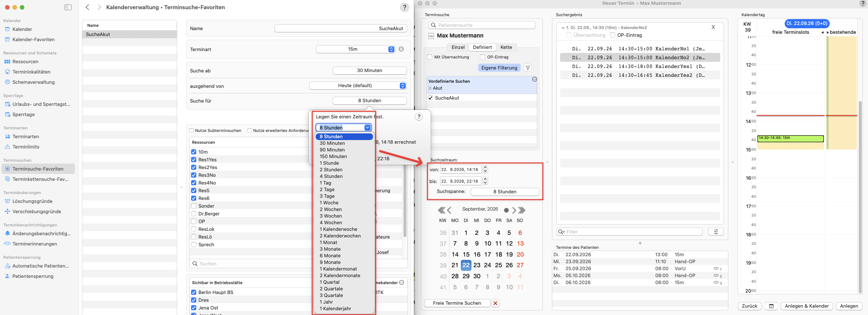Remove the first search result with X
The height and width of the screenshot is (315, 868).
tap(713, 27)
